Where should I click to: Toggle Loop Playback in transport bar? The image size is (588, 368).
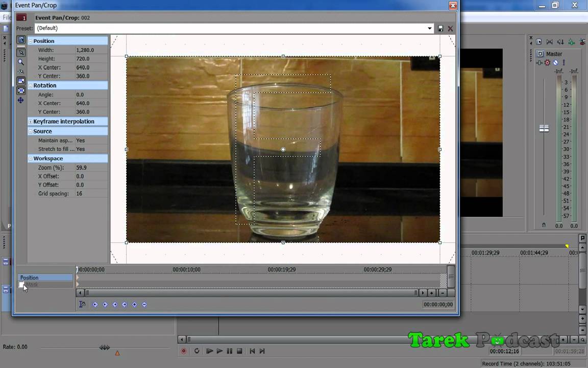[x=197, y=351]
